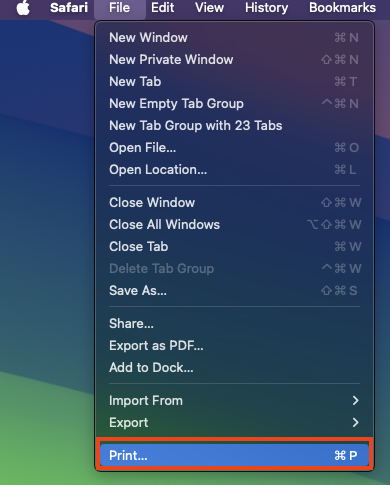Select New Empty Tab Group

(234, 104)
